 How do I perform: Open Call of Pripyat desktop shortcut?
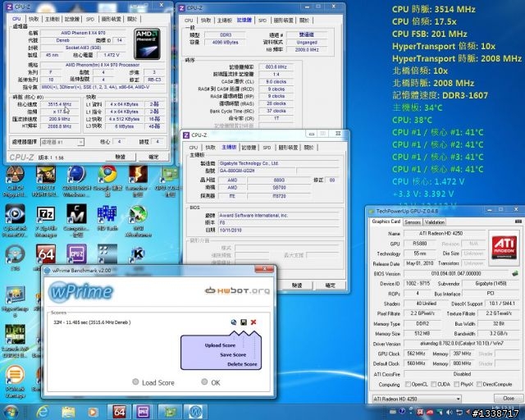point(15,180)
